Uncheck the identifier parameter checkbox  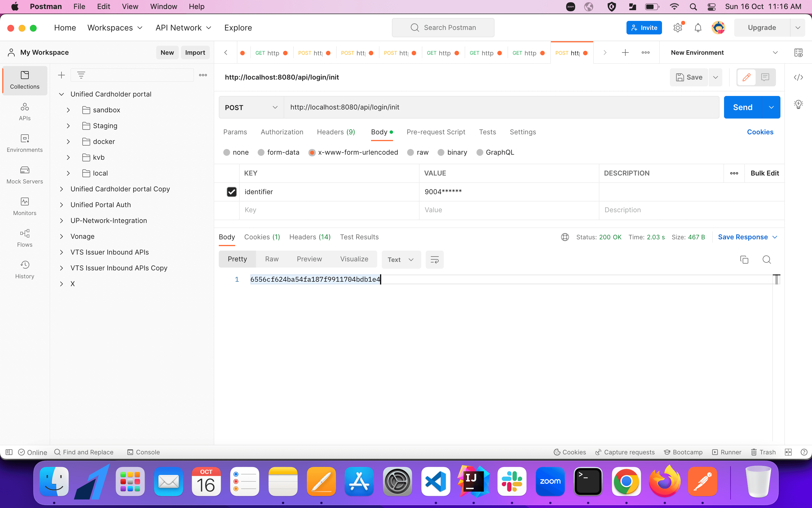pos(231,192)
